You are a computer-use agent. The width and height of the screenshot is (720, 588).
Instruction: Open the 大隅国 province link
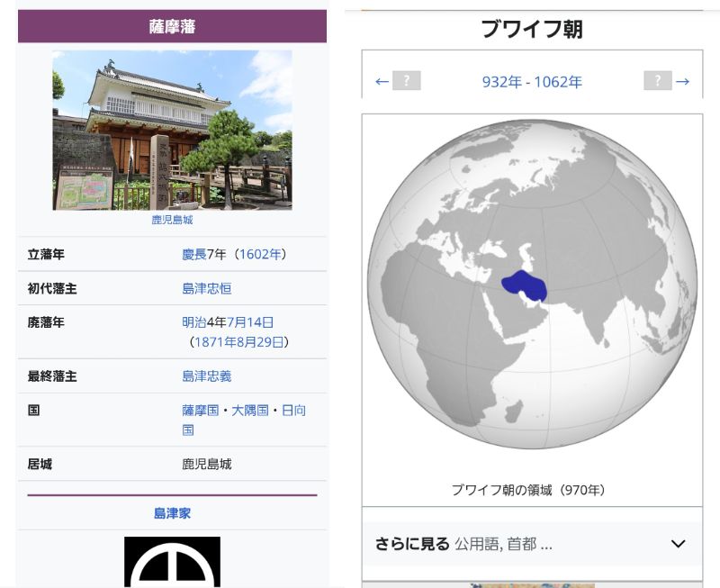[x=250, y=411]
